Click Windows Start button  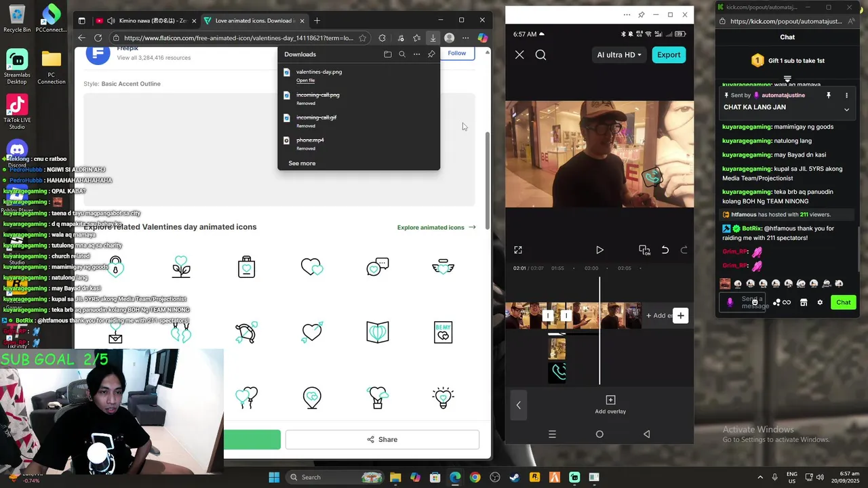click(274, 477)
